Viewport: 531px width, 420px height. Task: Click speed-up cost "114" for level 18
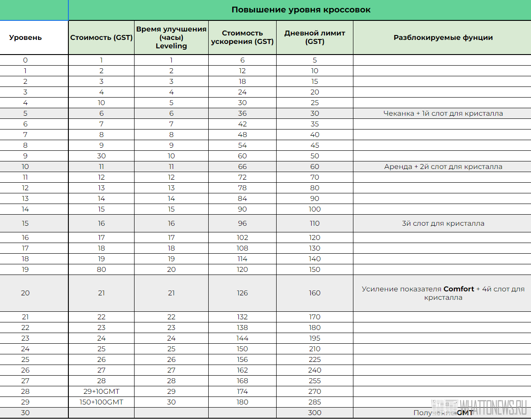point(242,259)
